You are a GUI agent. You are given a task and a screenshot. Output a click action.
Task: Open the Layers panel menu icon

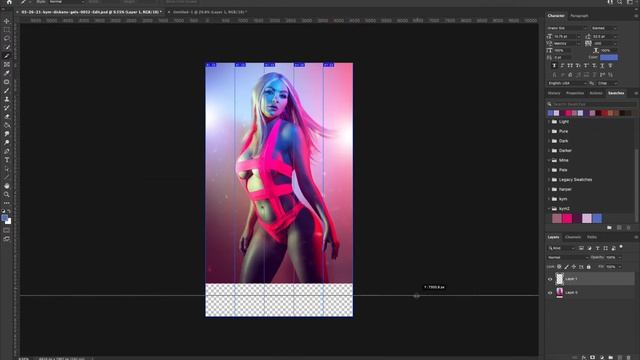pyautogui.click(x=636, y=237)
